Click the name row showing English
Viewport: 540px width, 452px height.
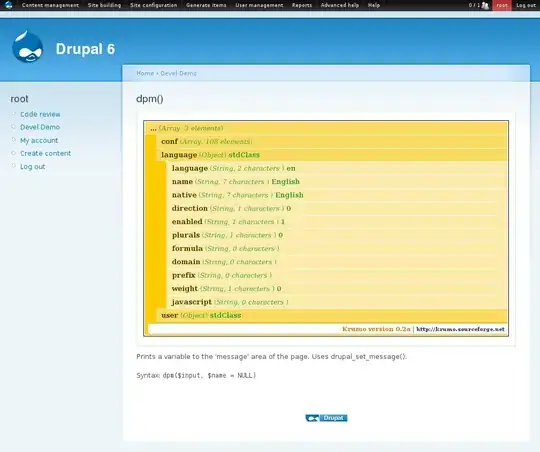pos(337,182)
